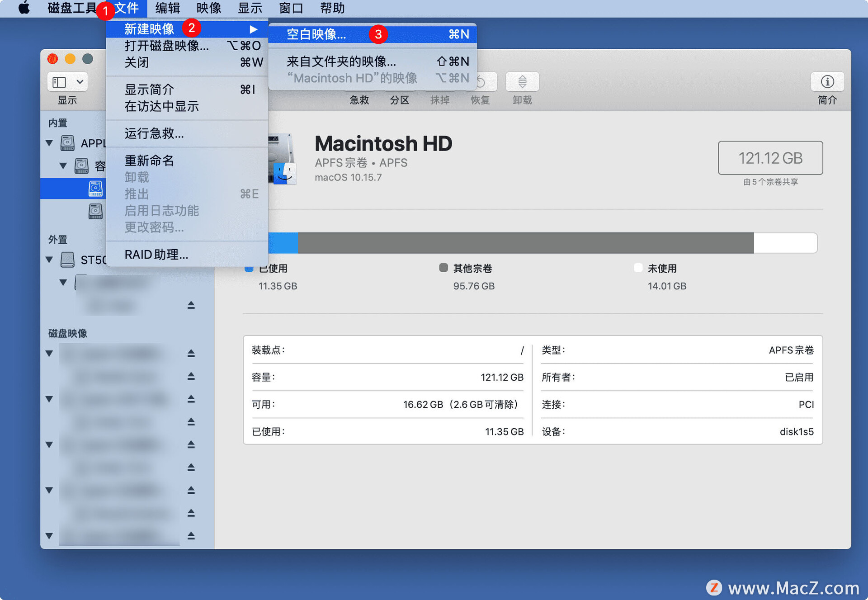The height and width of the screenshot is (600, 868).
Task: Select the highlighted Macintosh HD volume icon
Action: tap(95, 189)
